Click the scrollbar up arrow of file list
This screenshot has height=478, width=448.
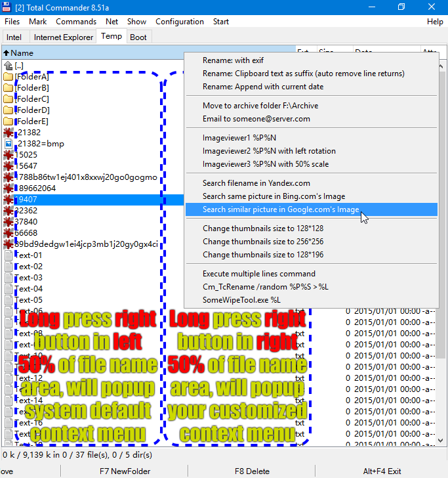(x=441, y=66)
